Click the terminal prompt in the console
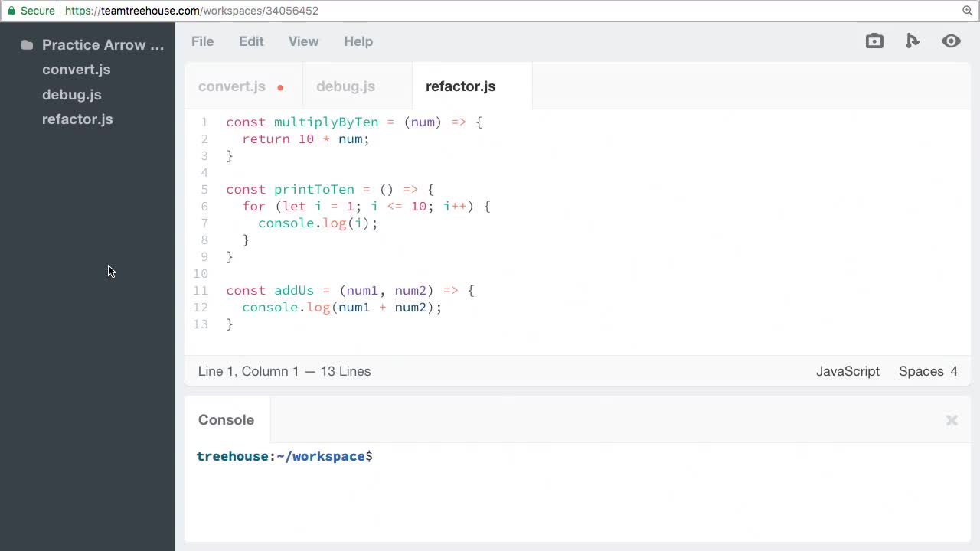The image size is (980, 551). [x=284, y=456]
